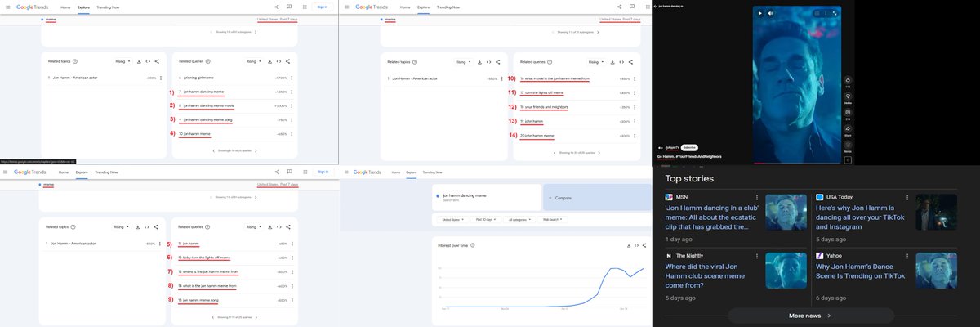The width and height of the screenshot is (980, 327).
Task: Click the embed icon on Interest over time card
Action: (636, 245)
